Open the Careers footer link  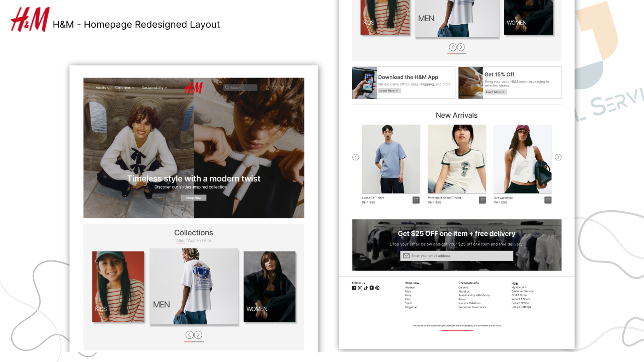click(463, 288)
